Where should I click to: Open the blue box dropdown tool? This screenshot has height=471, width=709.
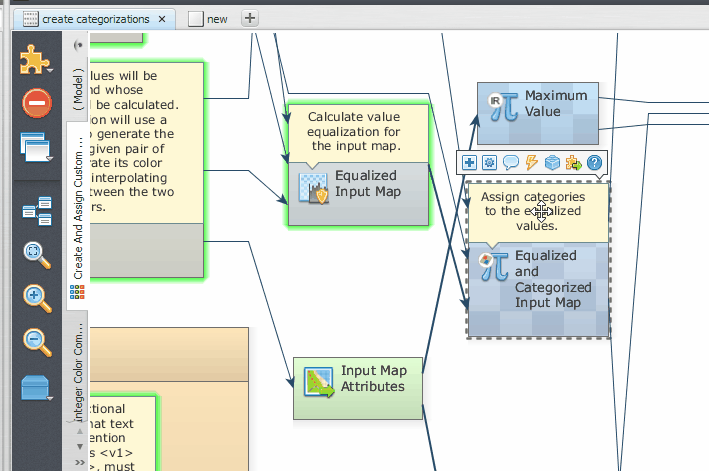(35, 388)
